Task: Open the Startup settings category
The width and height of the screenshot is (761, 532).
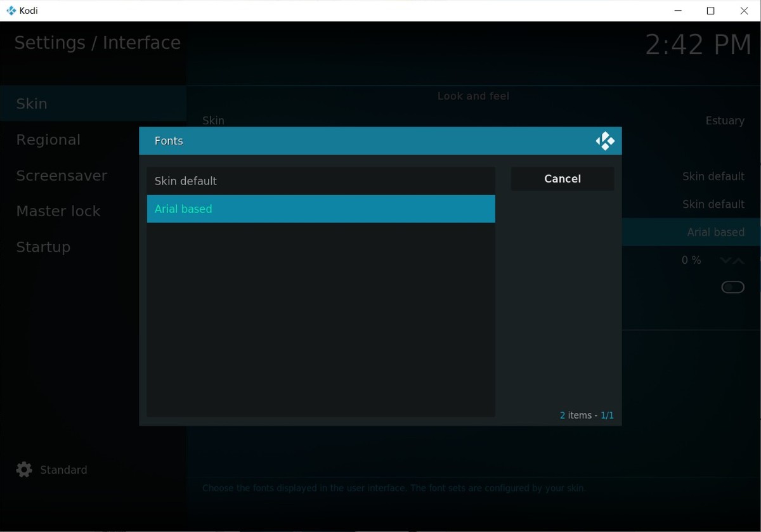Action: coord(93,247)
